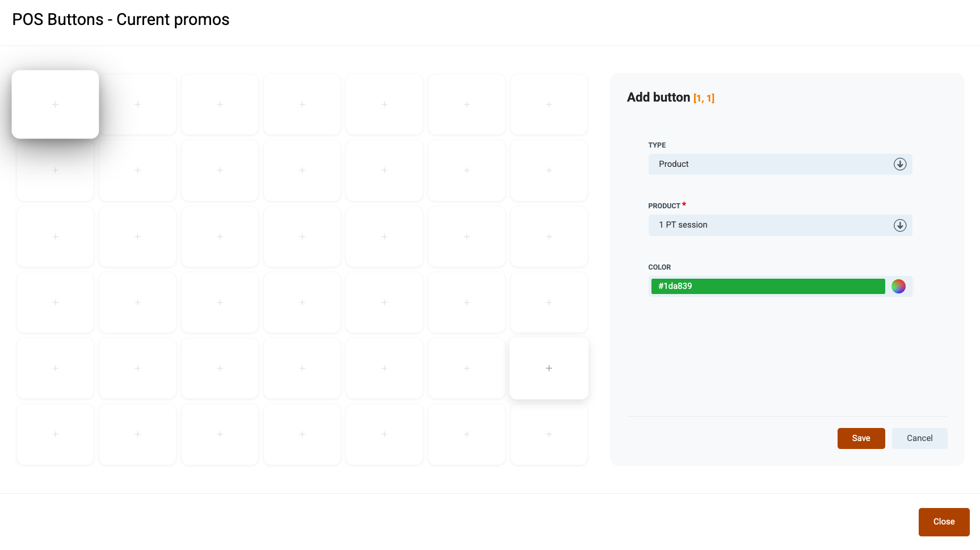980x550 pixels.
Task: Click the green #1da839 color field
Action: pos(768,287)
